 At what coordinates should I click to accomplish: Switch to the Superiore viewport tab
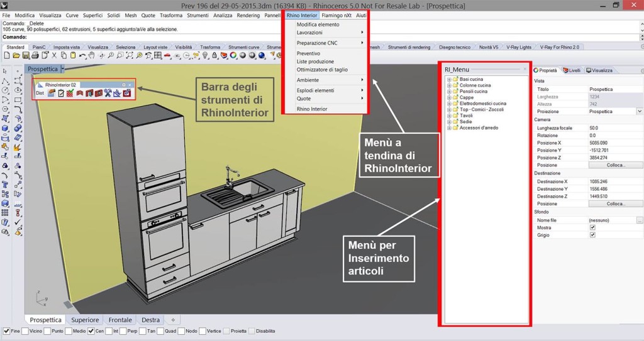point(85,320)
